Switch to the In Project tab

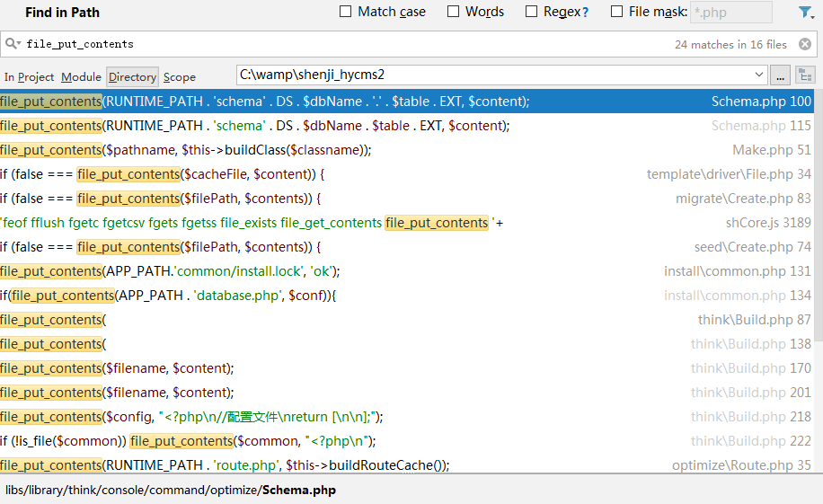click(29, 76)
